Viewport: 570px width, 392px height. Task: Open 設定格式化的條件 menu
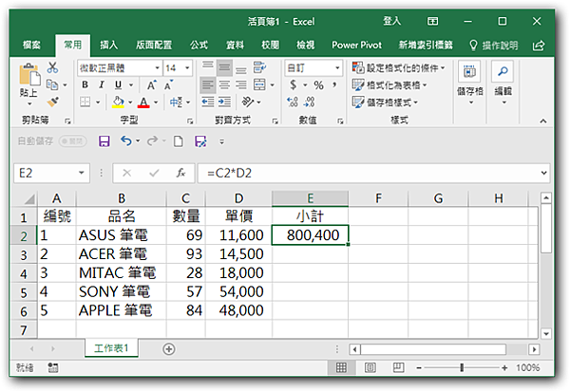tap(398, 68)
